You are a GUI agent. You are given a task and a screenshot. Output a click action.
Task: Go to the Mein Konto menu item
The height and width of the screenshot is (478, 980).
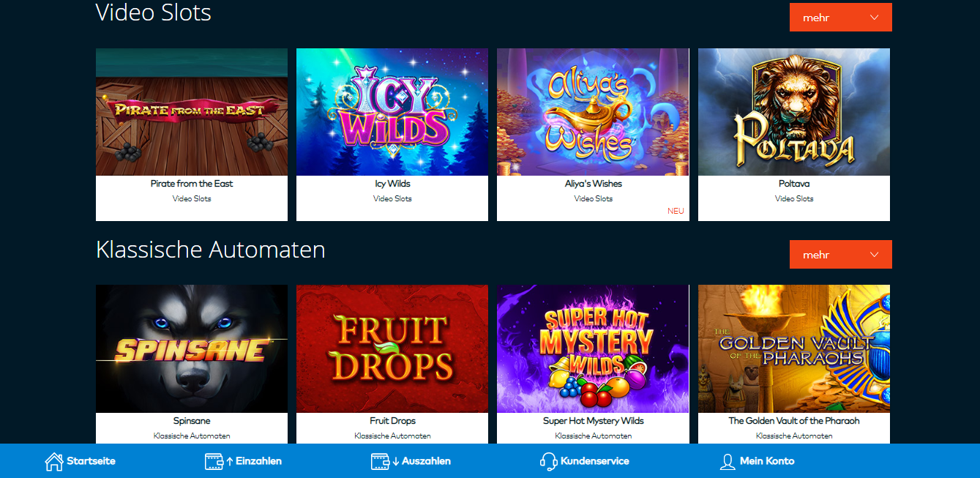(767, 461)
